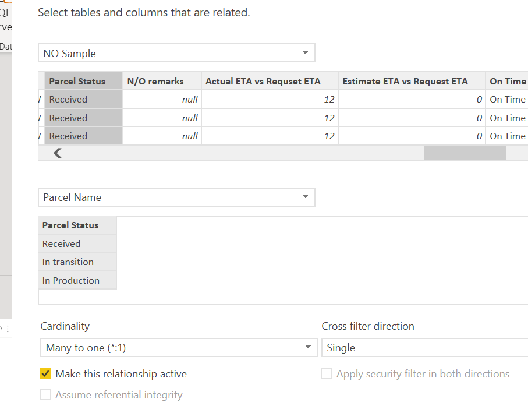Viewport: 528px width, 420px height.
Task: Click the In transition cell
Action: 77,262
